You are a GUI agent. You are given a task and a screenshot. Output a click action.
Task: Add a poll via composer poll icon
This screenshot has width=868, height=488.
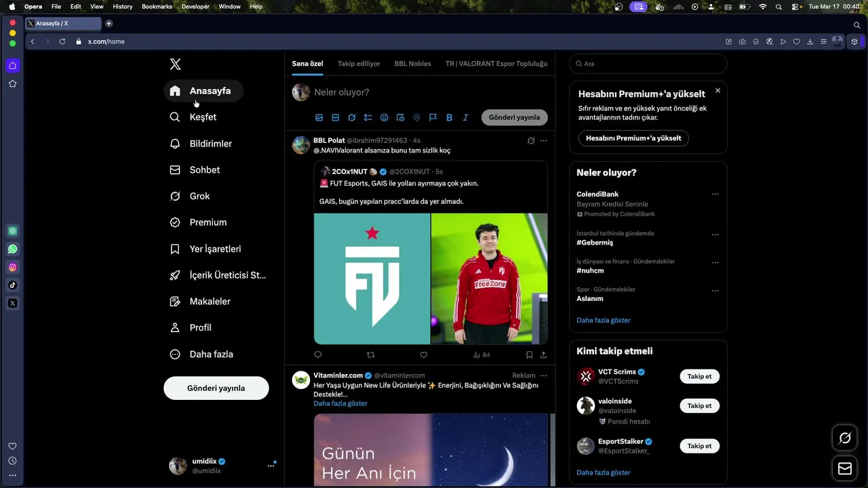[x=368, y=117]
